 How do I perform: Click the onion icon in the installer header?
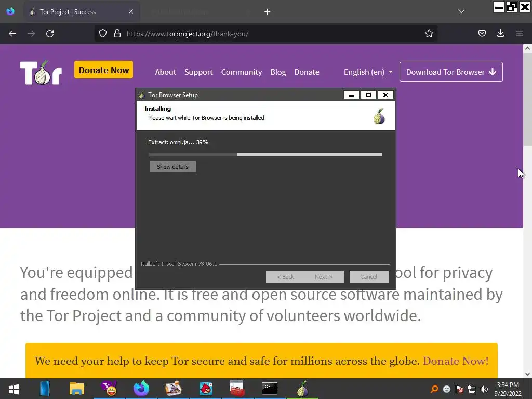[379, 116]
